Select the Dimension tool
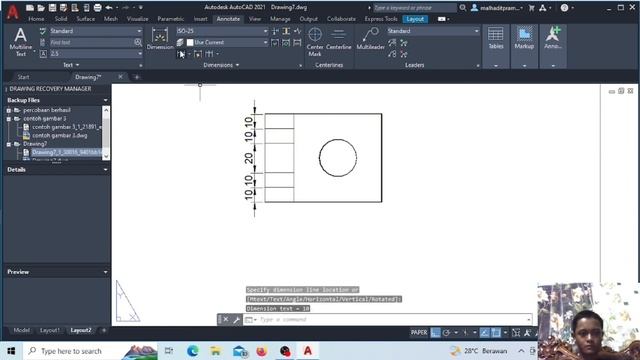640x360 pixels. pos(160,39)
